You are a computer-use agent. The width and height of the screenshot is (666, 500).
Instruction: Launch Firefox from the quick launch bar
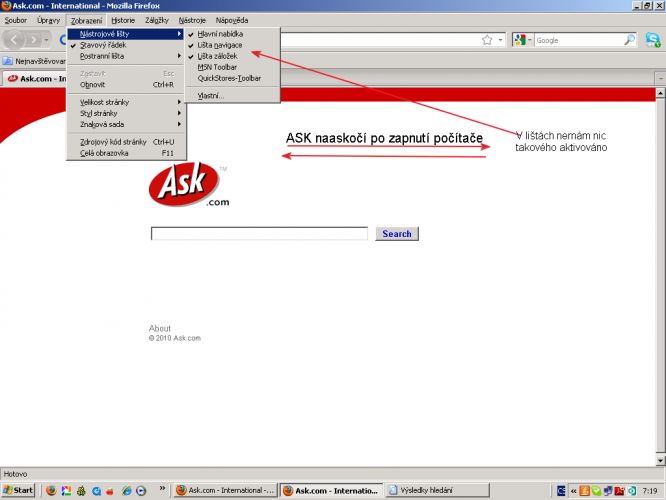(51, 491)
